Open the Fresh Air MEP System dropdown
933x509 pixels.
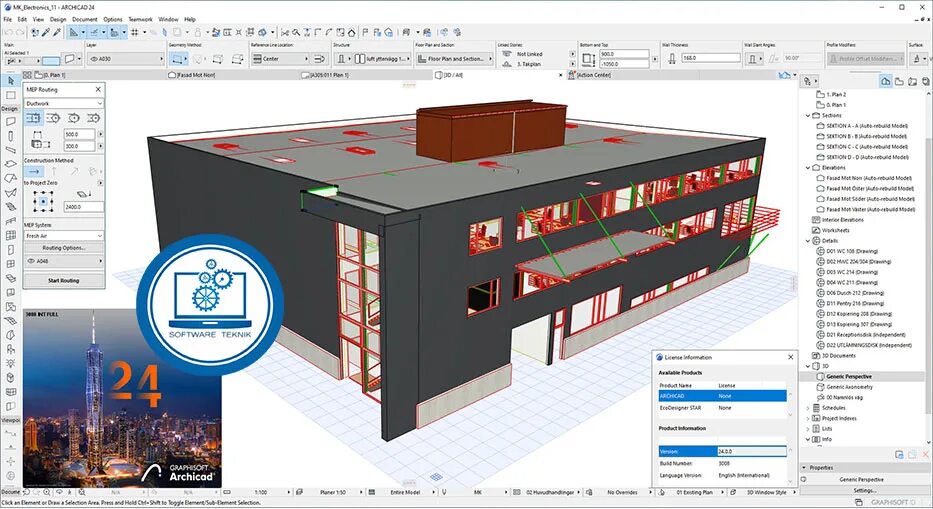64,236
